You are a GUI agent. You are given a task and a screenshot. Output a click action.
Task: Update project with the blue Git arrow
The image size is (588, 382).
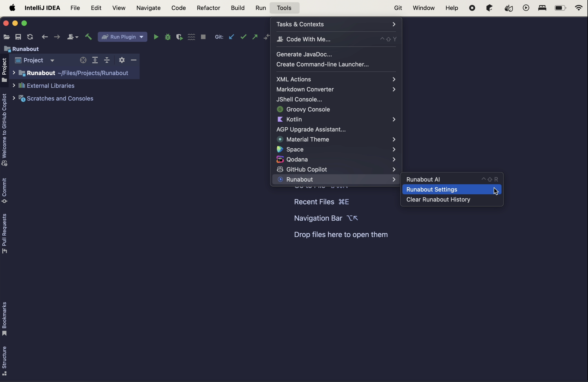pos(231,37)
